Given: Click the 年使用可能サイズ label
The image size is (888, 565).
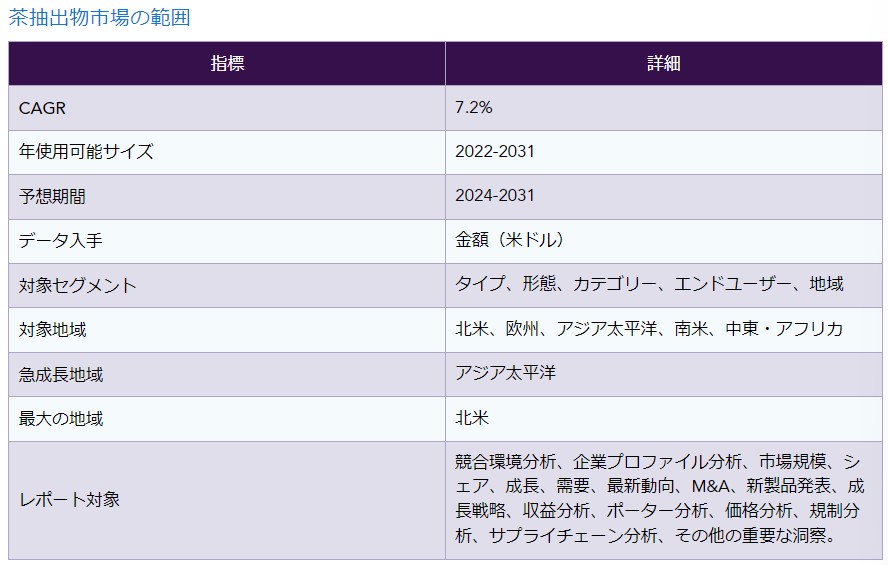Looking at the screenshot, I should coord(86,152).
